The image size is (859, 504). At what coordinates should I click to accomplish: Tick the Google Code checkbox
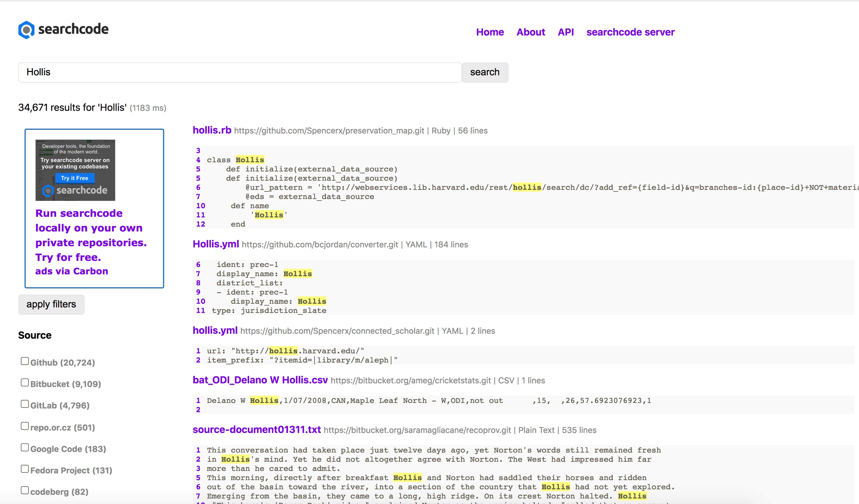pos(25,447)
